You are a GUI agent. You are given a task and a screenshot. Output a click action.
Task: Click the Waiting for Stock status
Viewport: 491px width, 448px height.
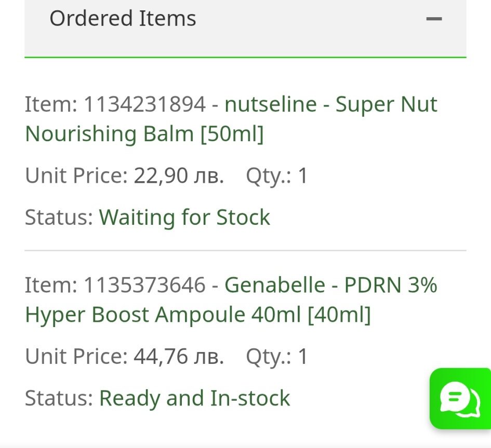coord(184,217)
